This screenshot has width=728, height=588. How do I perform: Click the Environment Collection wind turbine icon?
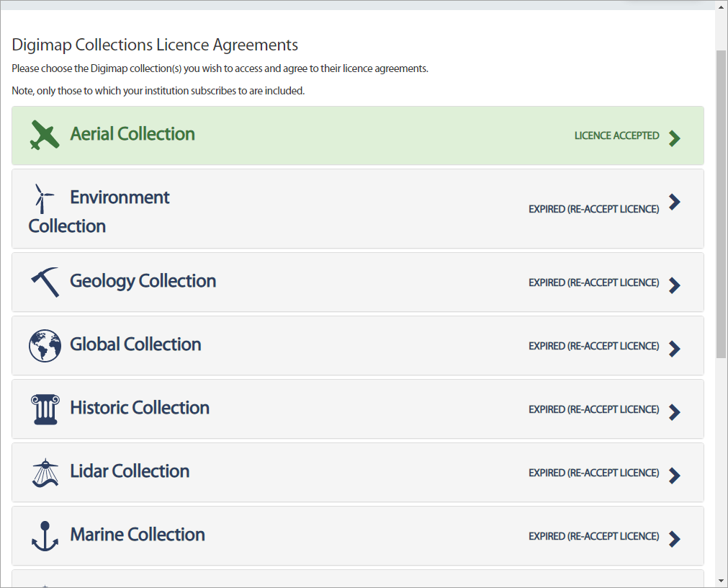click(44, 198)
